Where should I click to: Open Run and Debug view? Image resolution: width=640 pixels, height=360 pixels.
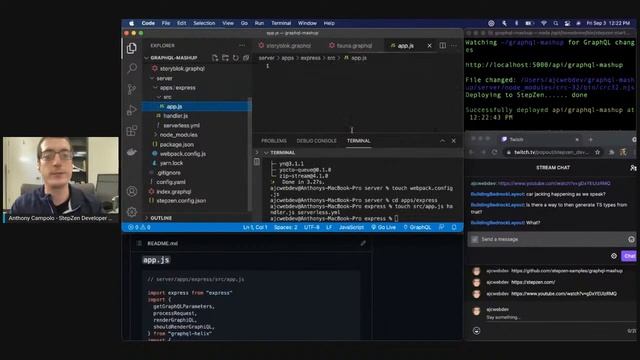(x=131, y=110)
